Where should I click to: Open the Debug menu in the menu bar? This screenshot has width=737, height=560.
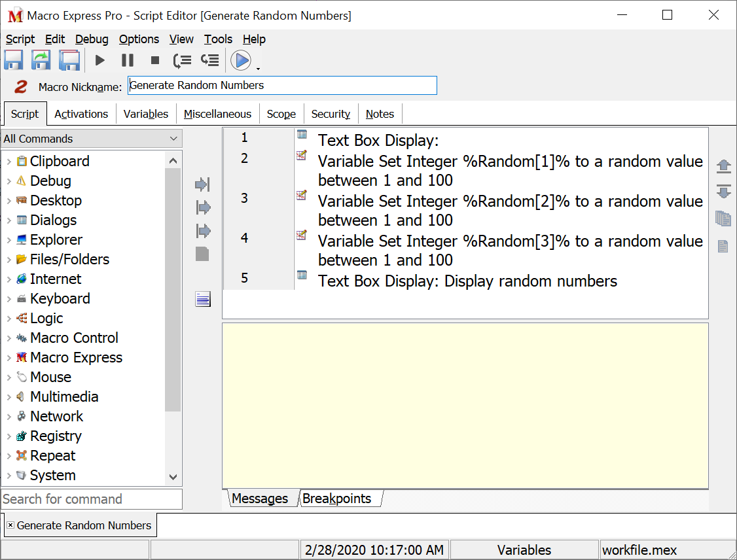tap(92, 39)
